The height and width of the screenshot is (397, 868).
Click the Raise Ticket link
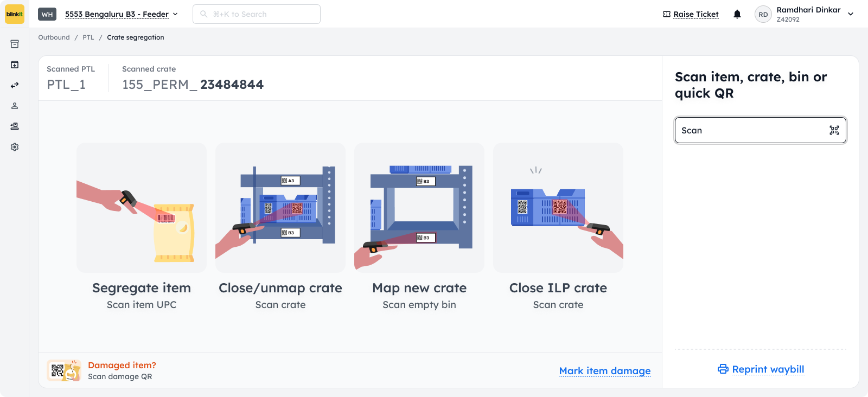(695, 14)
